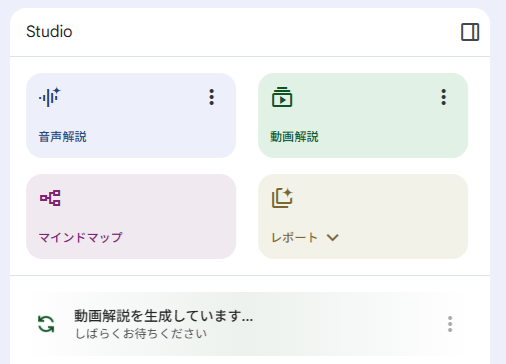Image resolution: width=506 pixels, height=364 pixels.
Task: Click the video play icon on 動画解説
Action: pyautogui.click(x=282, y=97)
